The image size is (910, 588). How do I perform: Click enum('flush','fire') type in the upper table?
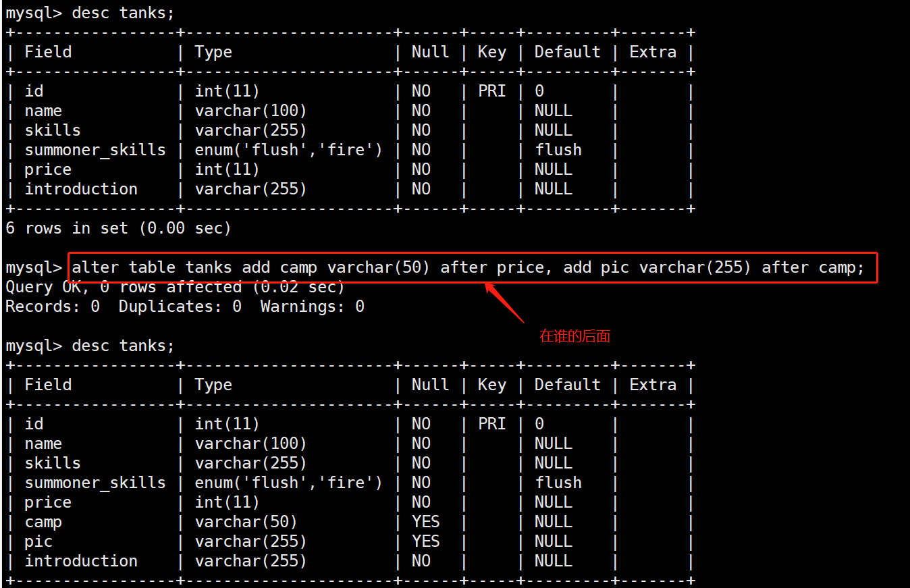pos(289,151)
